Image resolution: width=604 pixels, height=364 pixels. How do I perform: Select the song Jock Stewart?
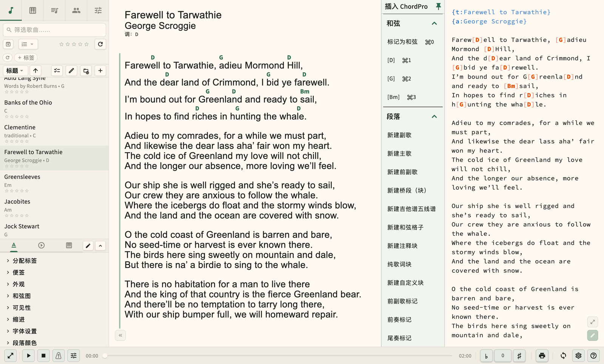coord(54,230)
